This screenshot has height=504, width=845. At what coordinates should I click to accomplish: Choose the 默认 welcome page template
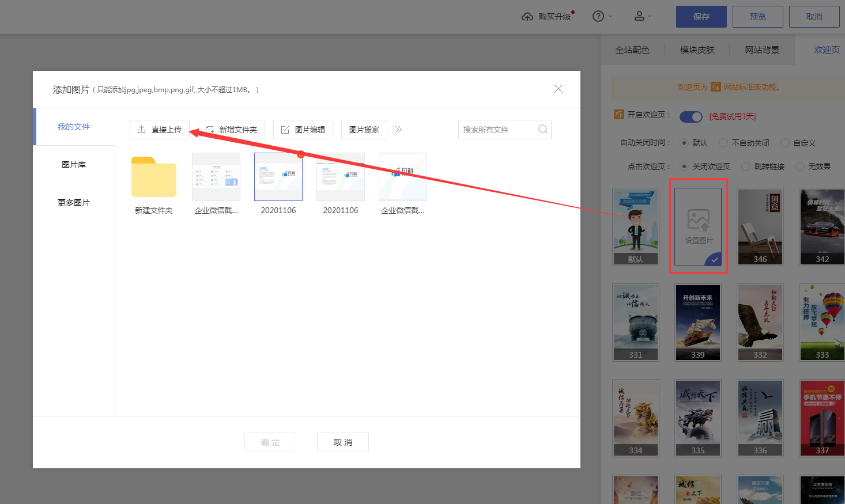tap(636, 227)
